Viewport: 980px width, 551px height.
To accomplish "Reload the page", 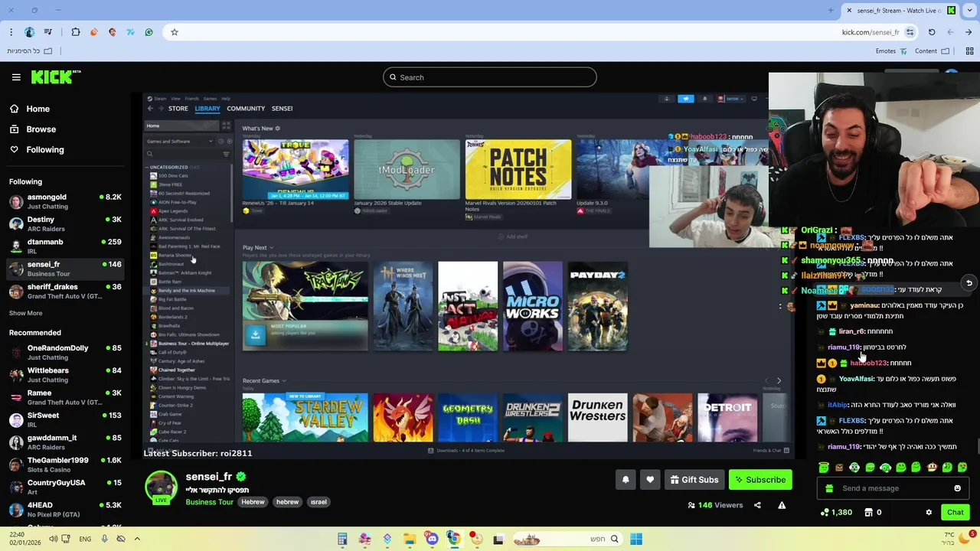I will pyautogui.click(x=932, y=32).
